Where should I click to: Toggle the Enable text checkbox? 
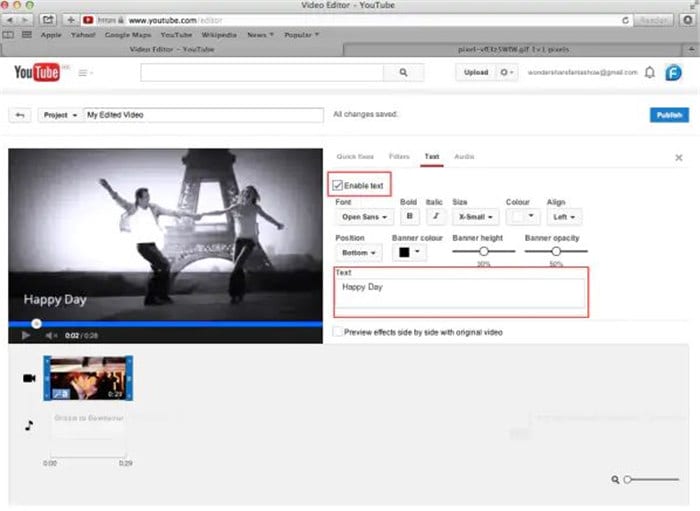click(338, 185)
